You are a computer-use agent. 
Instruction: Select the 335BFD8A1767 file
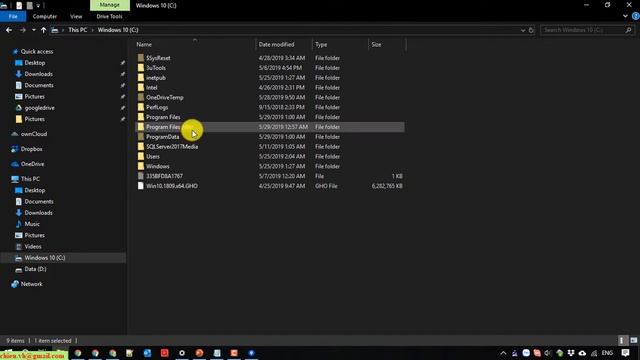(164, 176)
